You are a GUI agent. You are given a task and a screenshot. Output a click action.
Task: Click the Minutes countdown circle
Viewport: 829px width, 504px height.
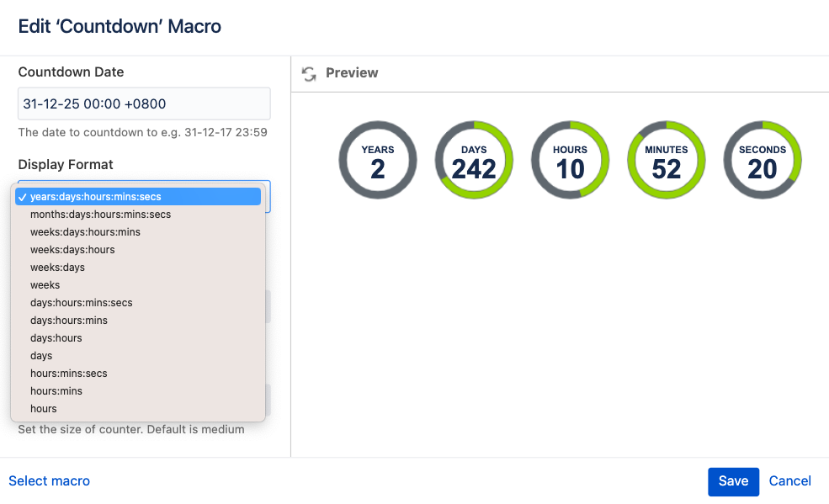[x=667, y=160]
